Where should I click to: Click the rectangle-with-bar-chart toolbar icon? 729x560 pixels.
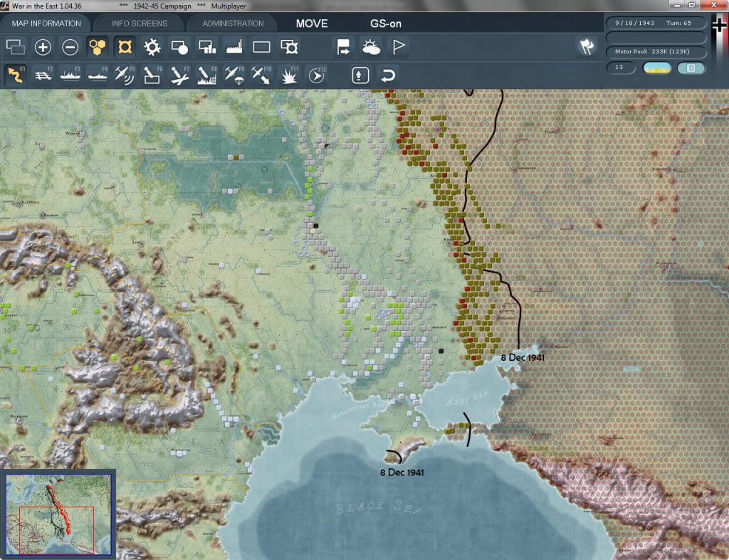pos(207,47)
